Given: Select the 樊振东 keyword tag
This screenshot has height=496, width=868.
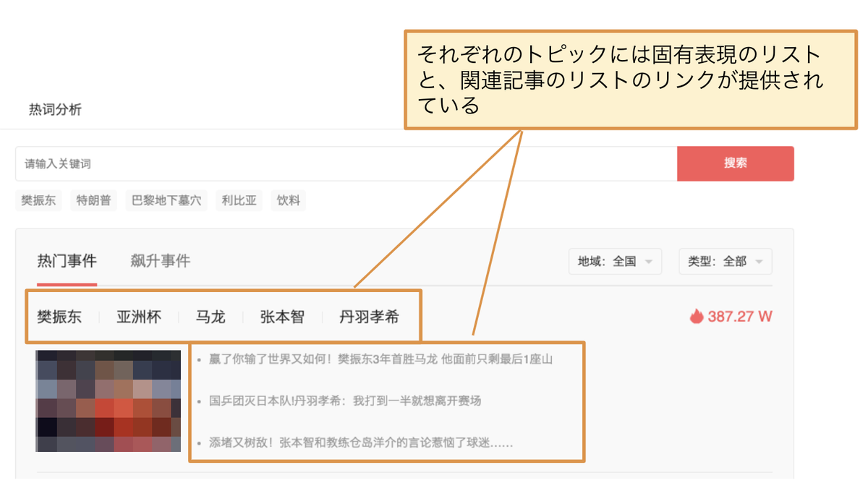Looking at the screenshot, I should 38,200.
